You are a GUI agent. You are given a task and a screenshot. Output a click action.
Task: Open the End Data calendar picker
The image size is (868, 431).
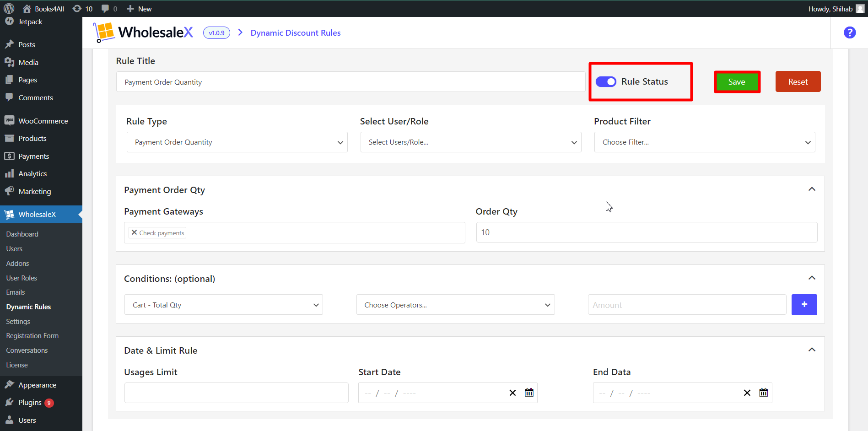pyautogui.click(x=764, y=393)
